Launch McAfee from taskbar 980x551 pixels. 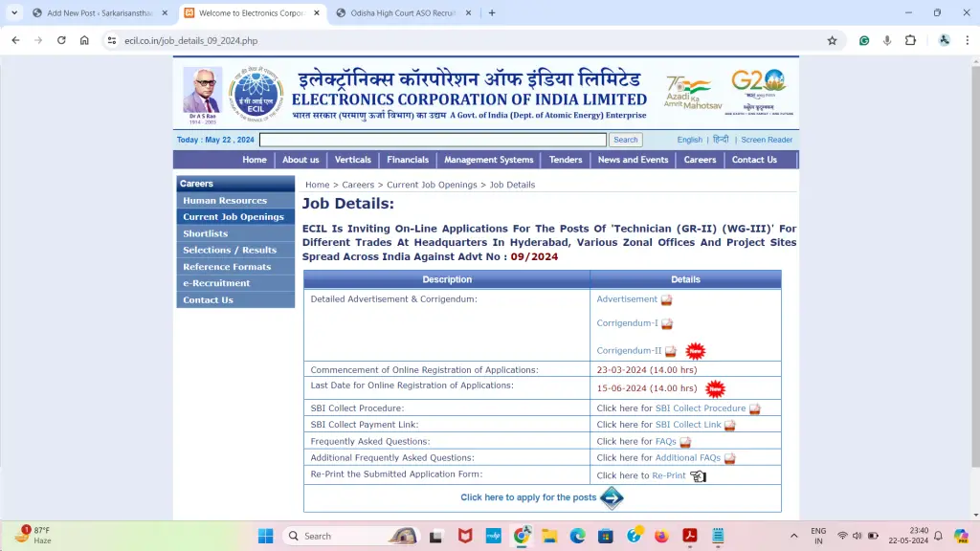[x=465, y=536]
